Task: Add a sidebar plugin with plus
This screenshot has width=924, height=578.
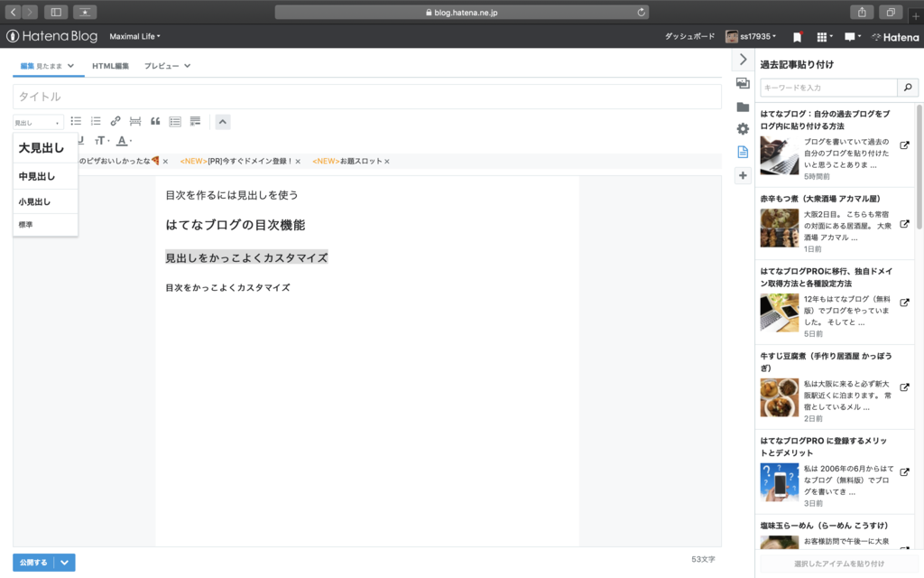Action: click(x=743, y=175)
